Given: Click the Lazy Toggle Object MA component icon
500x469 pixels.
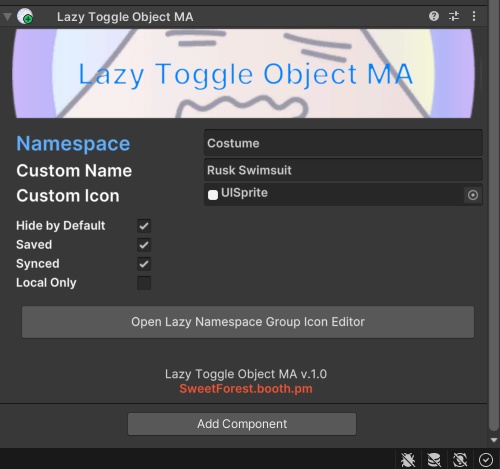Looking at the screenshot, I should tap(25, 16).
